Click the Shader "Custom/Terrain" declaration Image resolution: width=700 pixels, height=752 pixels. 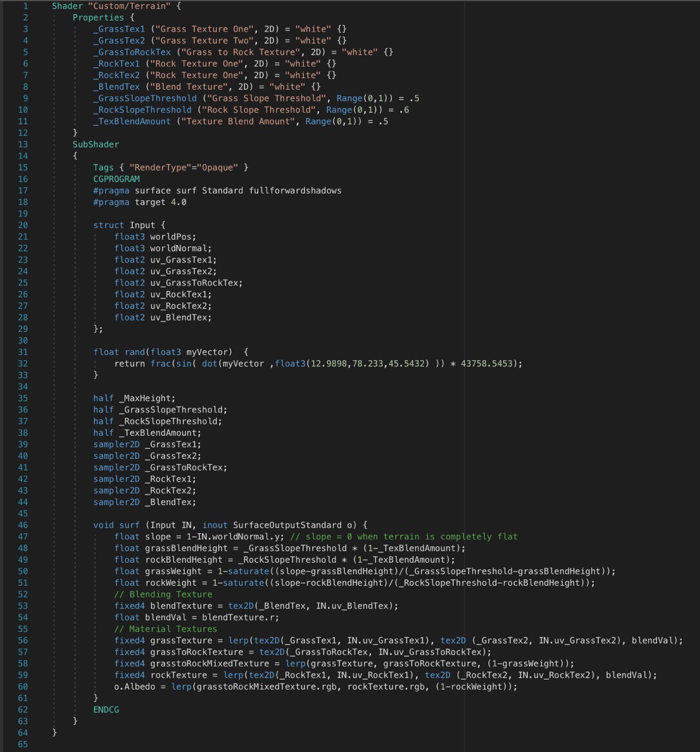(x=116, y=6)
